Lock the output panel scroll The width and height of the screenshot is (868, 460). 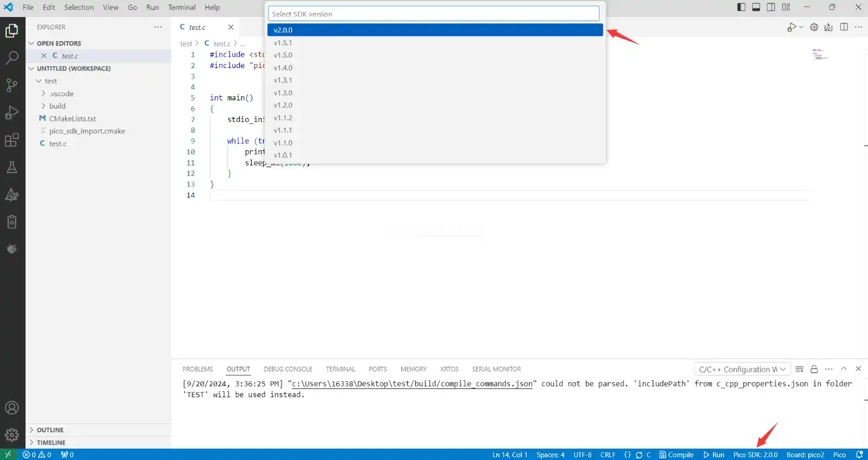coord(814,369)
